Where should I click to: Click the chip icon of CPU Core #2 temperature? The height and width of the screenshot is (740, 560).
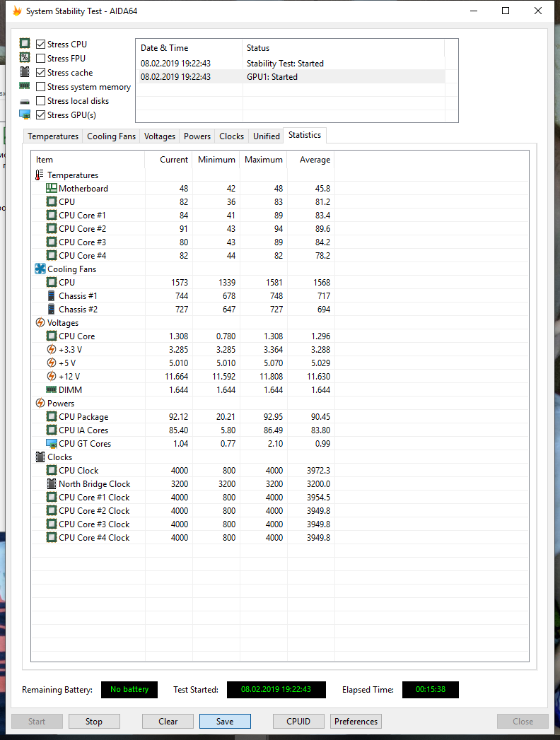[x=52, y=228]
